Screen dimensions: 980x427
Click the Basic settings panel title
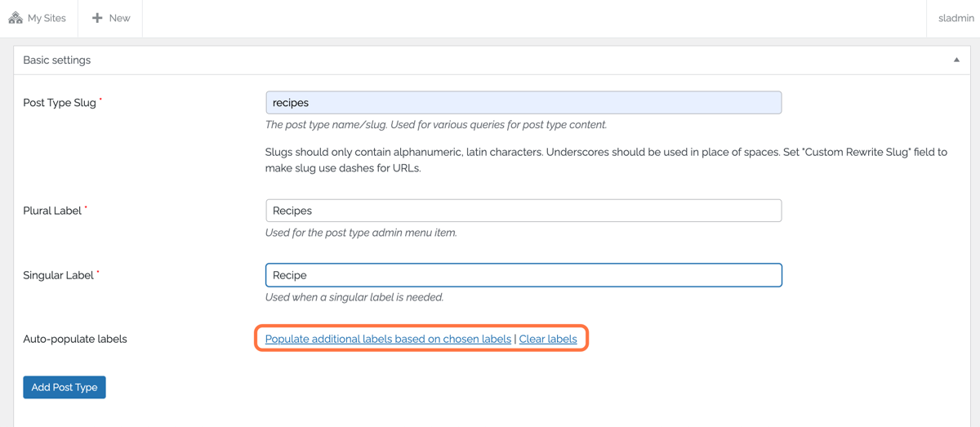57,60
